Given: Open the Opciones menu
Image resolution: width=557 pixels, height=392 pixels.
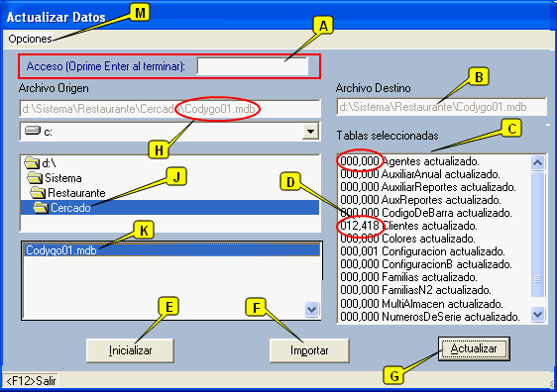Looking at the screenshot, I should pos(30,39).
